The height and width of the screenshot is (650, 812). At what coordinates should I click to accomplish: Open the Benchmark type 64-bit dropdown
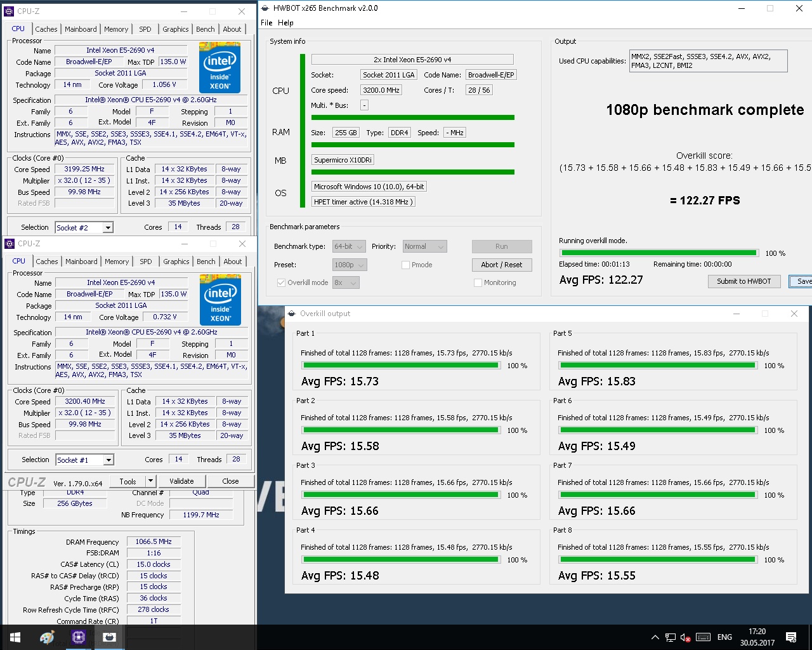click(349, 247)
